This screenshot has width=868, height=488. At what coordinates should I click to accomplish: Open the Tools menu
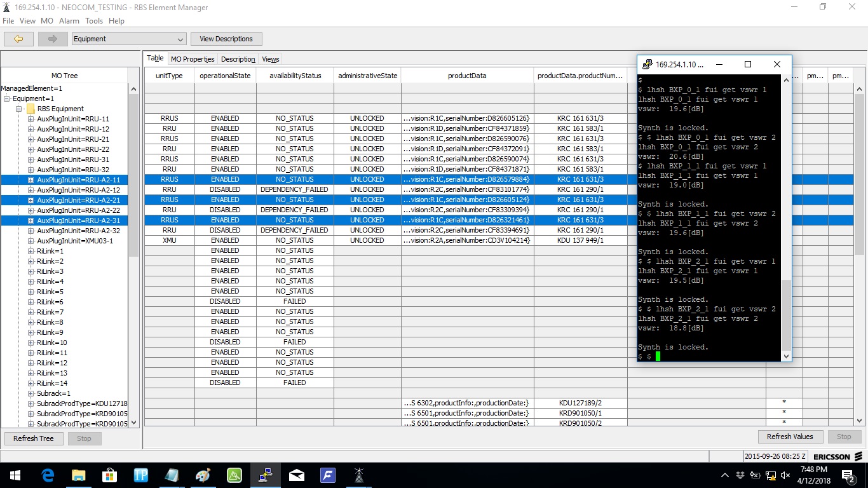tap(94, 21)
